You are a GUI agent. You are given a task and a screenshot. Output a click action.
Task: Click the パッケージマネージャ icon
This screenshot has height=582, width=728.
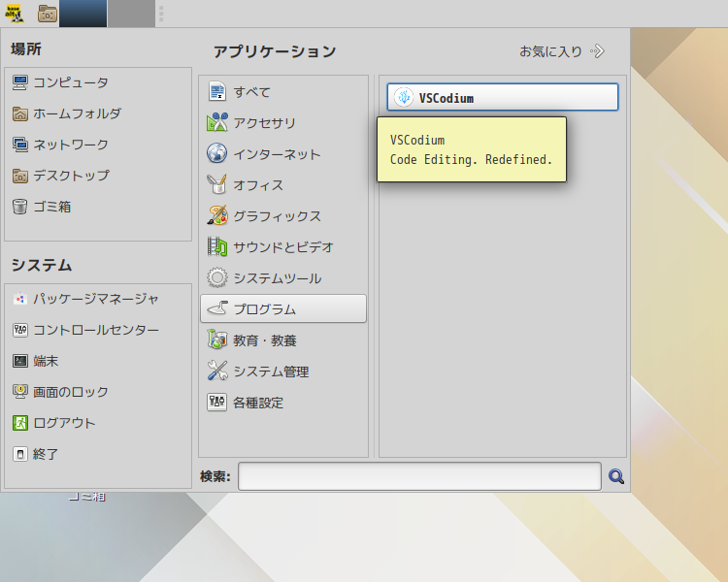click(20, 299)
